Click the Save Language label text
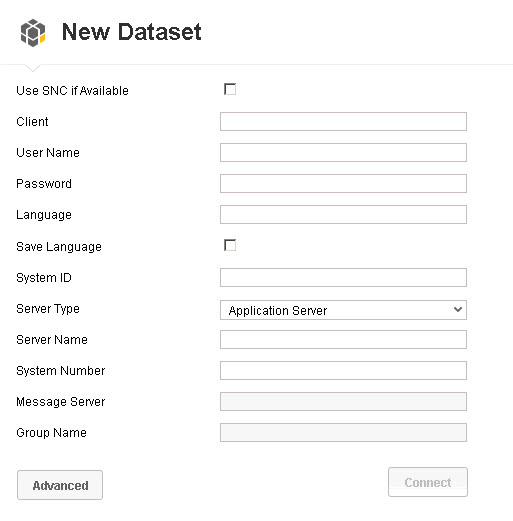Image resolution: width=513 pixels, height=521 pixels. pyautogui.click(x=59, y=247)
